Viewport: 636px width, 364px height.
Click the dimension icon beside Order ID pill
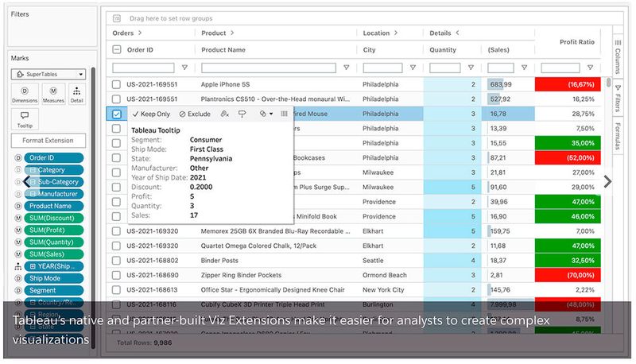click(x=18, y=157)
